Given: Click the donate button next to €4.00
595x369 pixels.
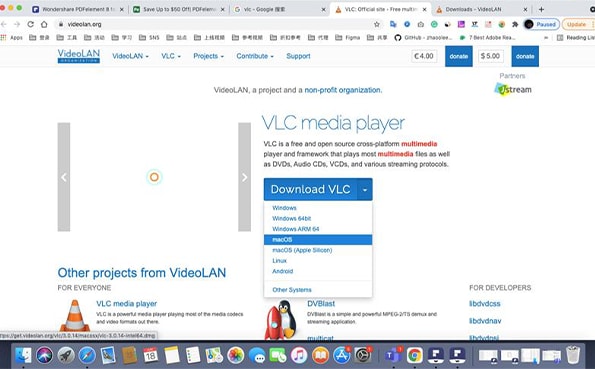Looking at the screenshot, I should (x=459, y=56).
